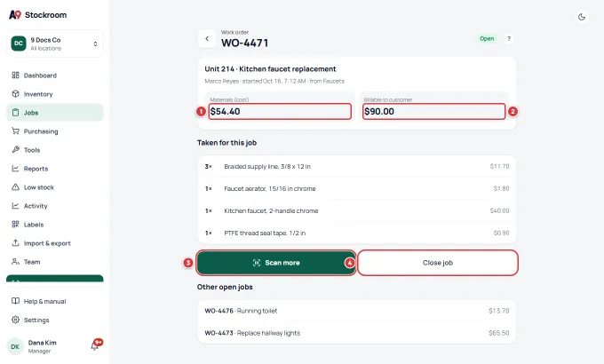
Task: Select the PTFE thread seal tape row
Action: pyautogui.click(x=357, y=233)
